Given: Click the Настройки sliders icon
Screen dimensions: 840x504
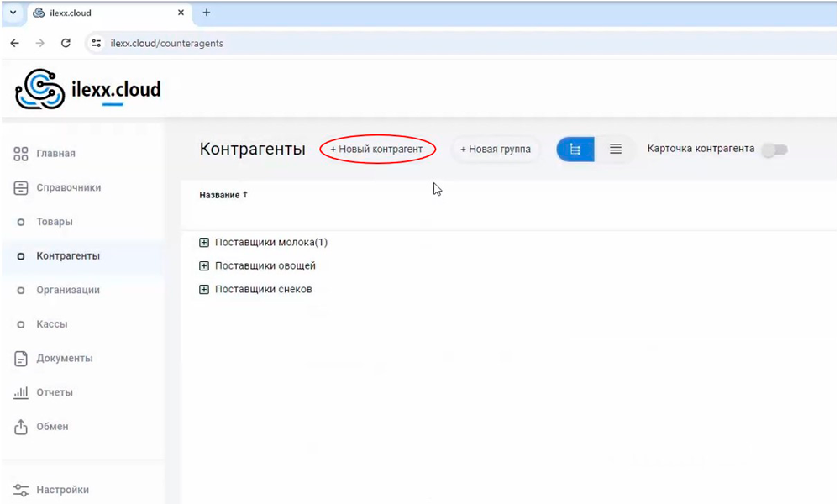Looking at the screenshot, I should 21,490.
